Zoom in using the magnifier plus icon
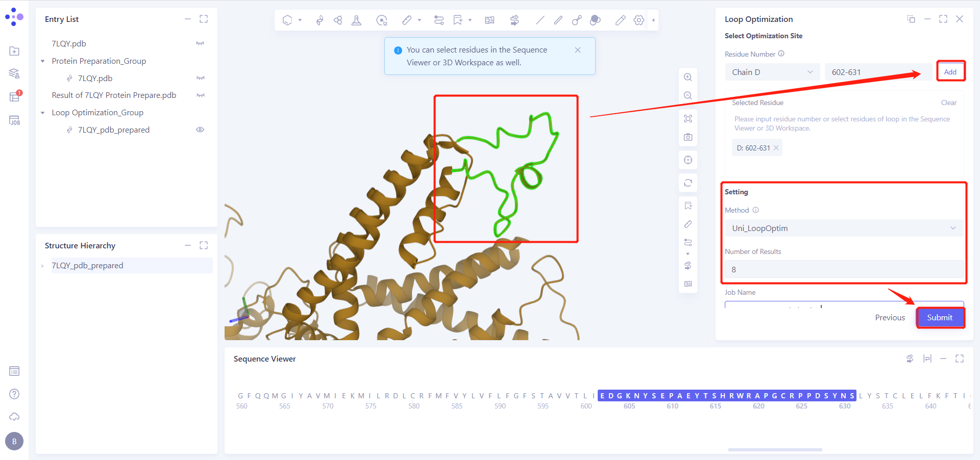Image resolution: width=980 pixels, height=460 pixels. point(688,77)
